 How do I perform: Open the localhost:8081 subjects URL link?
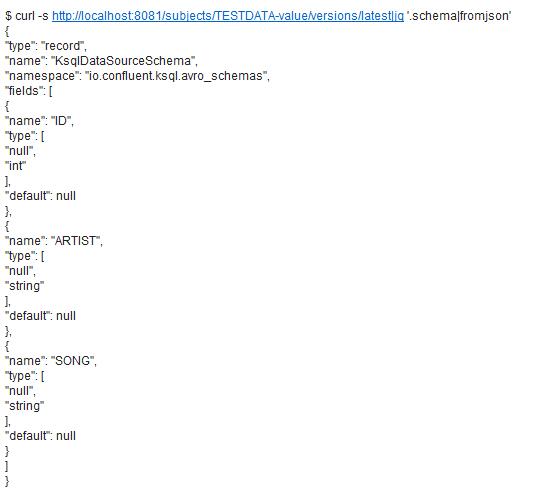[228, 16]
